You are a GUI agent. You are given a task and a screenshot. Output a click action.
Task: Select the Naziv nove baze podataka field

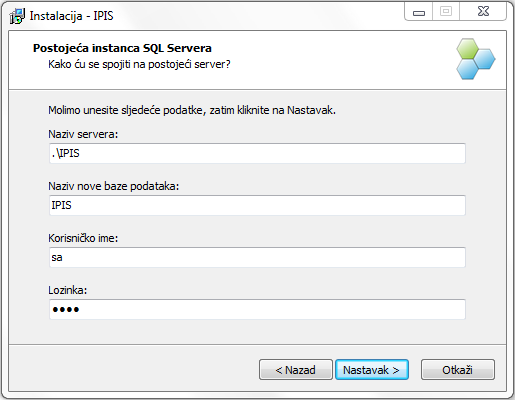(x=257, y=205)
